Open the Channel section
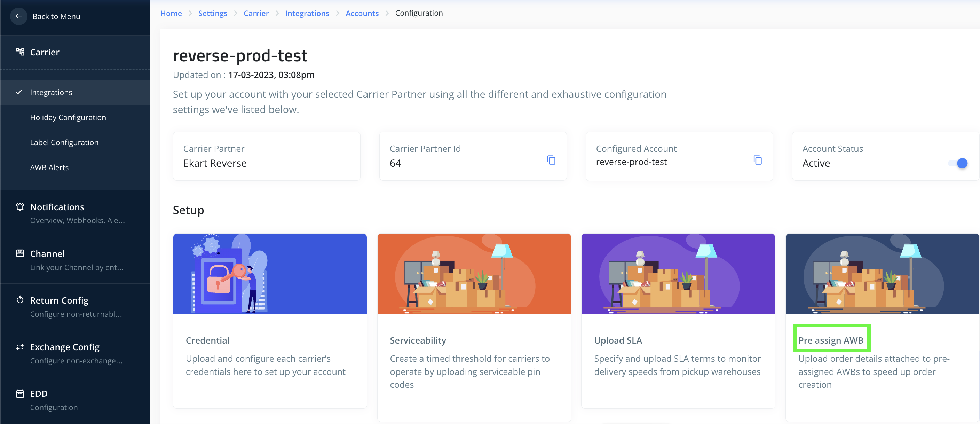 pos(75,260)
